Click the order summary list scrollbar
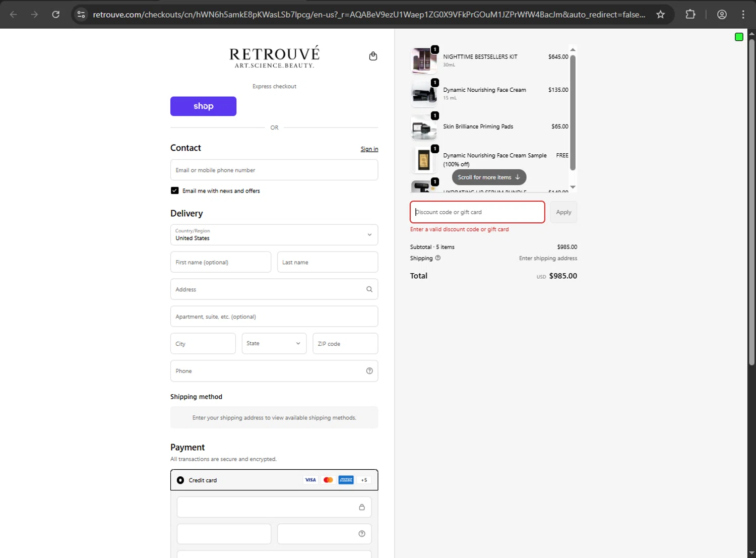 (573, 112)
